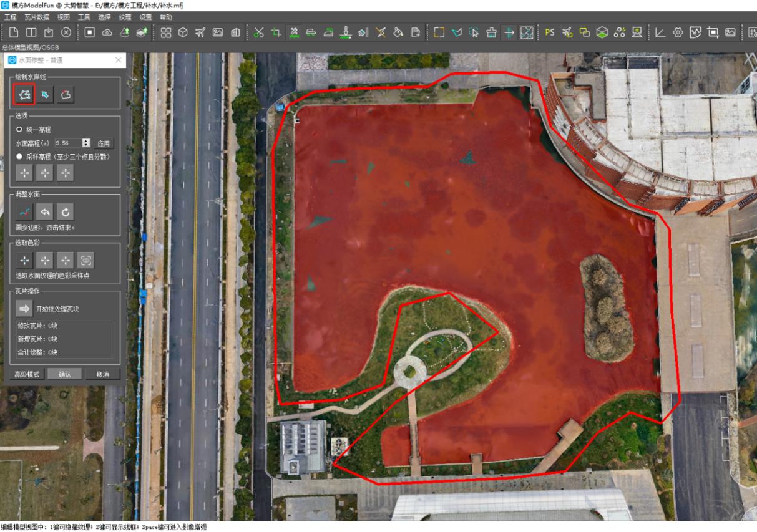Click the four-squares grid view icon
This screenshot has height=532, width=757.
coord(166,32)
